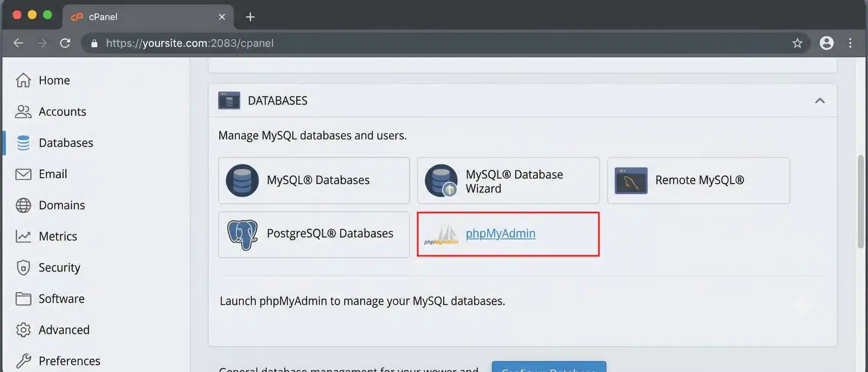Click the URL address bar

click(x=446, y=43)
